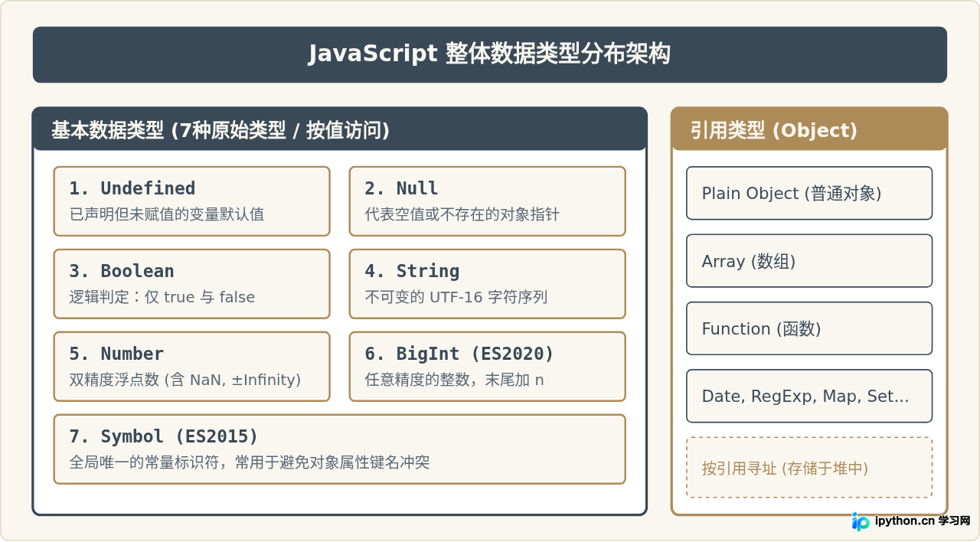Click the String type card
This screenshot has width=980, height=542.
[487, 284]
